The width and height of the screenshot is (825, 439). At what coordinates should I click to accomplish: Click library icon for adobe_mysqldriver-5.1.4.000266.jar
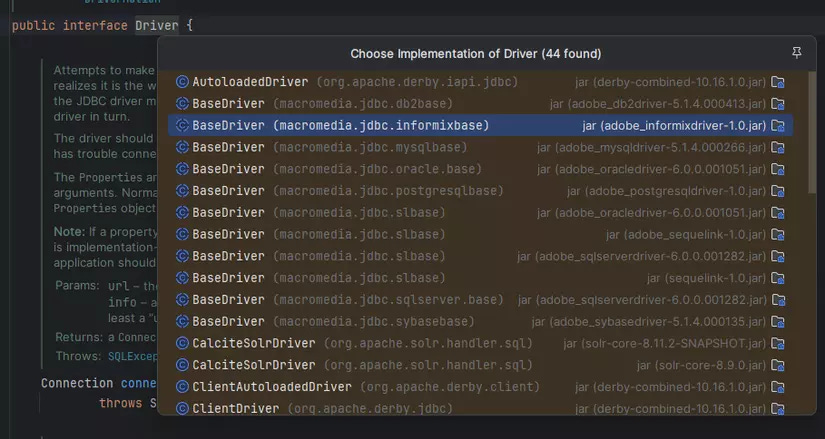[778, 148]
